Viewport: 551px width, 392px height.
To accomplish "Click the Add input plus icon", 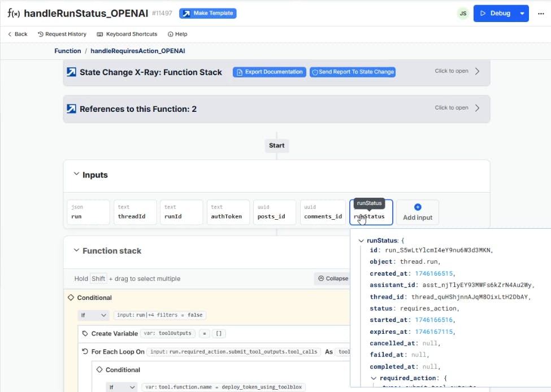I will 418,207.
